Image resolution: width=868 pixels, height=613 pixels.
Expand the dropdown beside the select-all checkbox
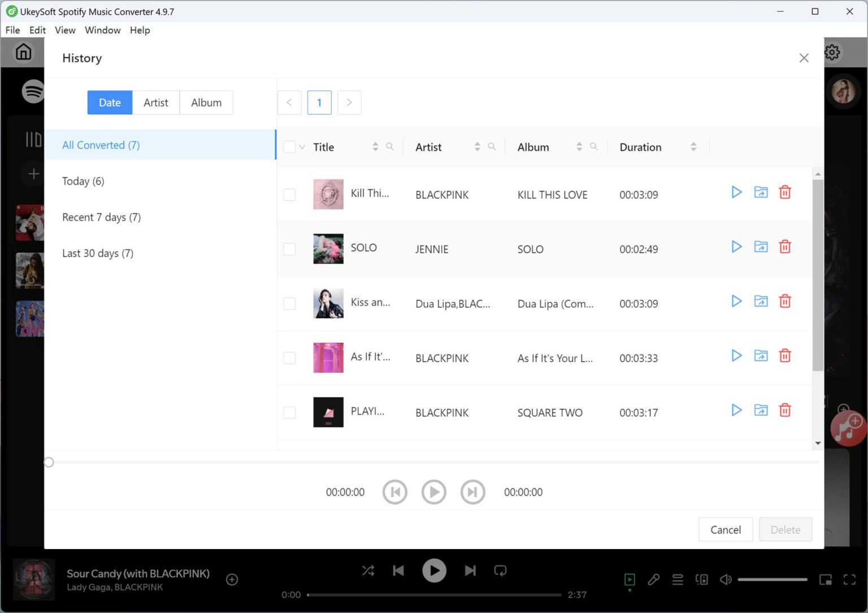click(301, 146)
